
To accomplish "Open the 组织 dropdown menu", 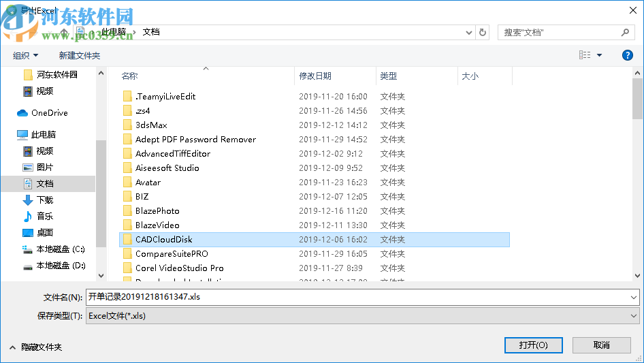I will (25, 55).
